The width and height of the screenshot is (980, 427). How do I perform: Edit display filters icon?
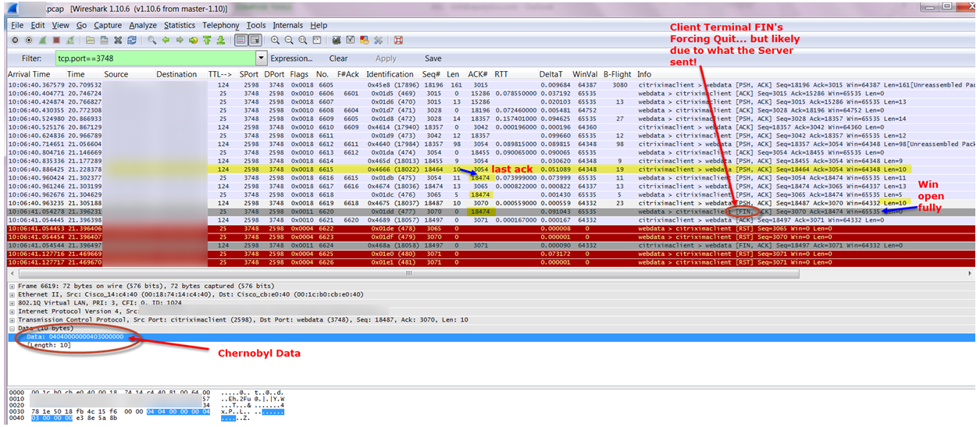[x=350, y=40]
